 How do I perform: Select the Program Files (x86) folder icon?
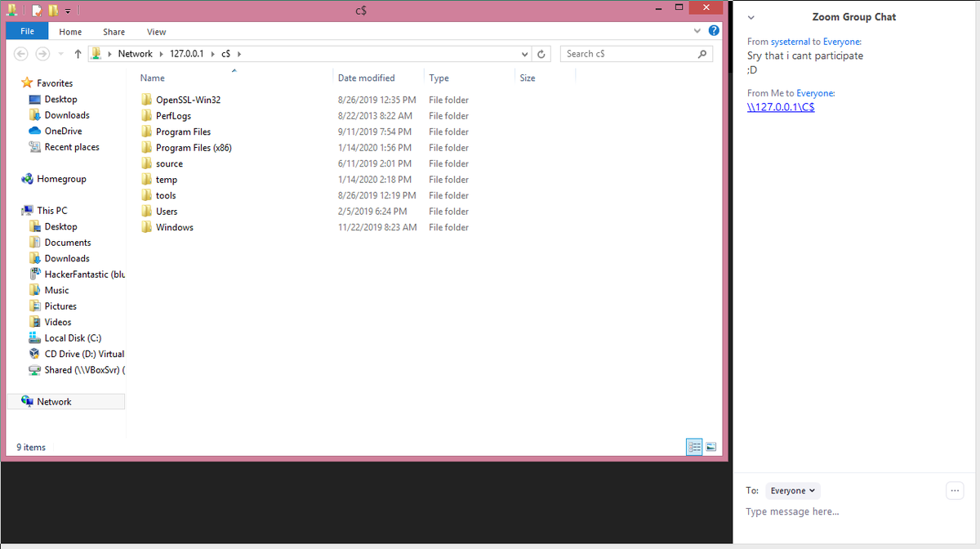(147, 148)
